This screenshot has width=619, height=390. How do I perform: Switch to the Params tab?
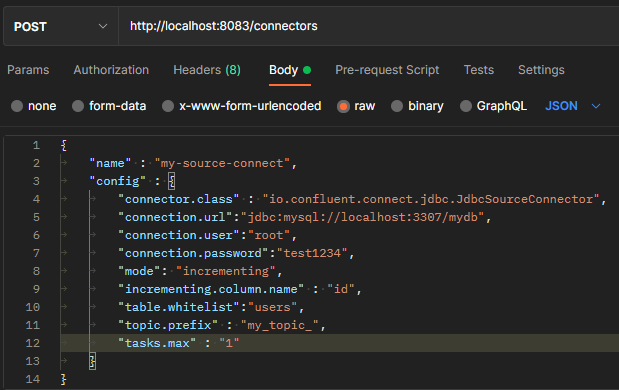(28, 70)
